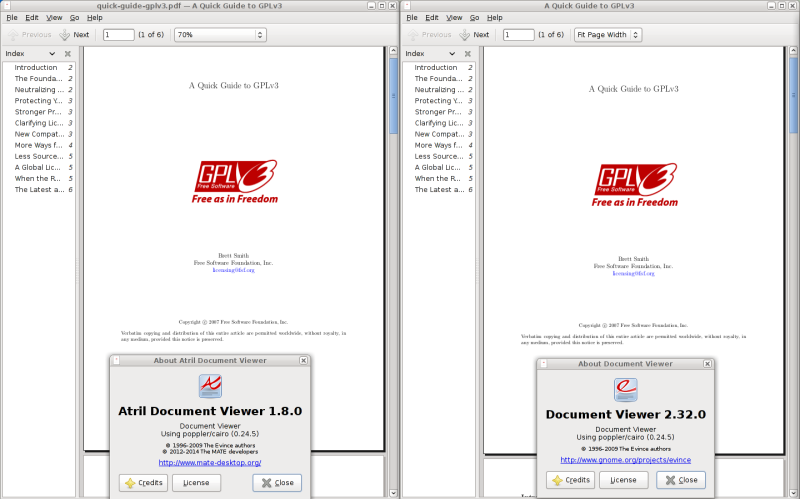Image resolution: width=800 pixels, height=499 pixels.
Task: Select The Founda... entry in Evince index
Action: pos(439,79)
